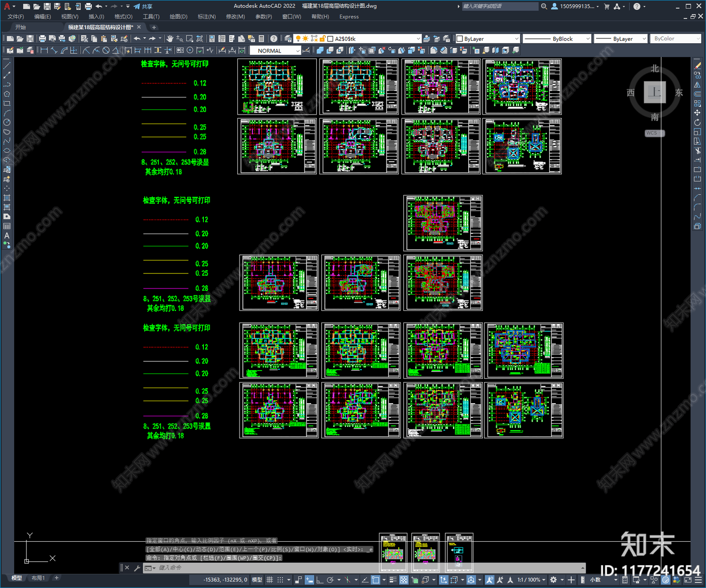Select the Multiline Text A tool
This screenshot has width=706, height=588.
[7, 236]
